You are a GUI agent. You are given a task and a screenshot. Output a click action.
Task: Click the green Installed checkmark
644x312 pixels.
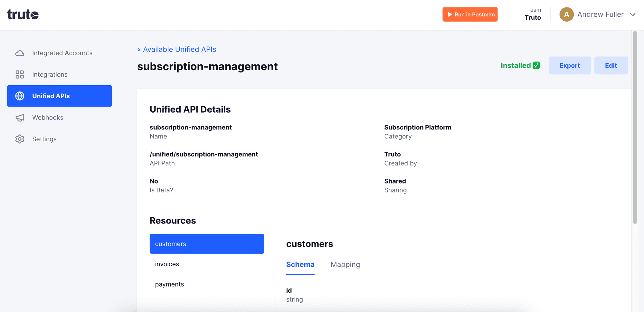pos(536,65)
